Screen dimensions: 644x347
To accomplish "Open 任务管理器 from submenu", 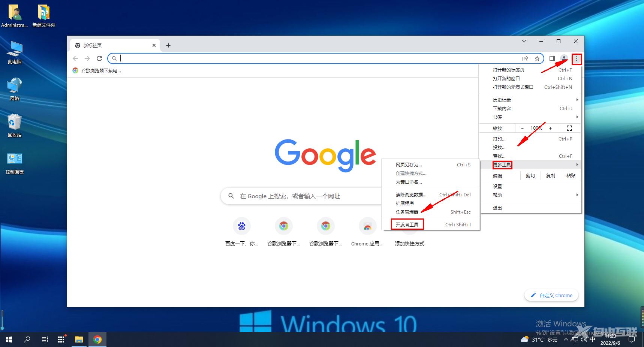I will click(431, 212).
